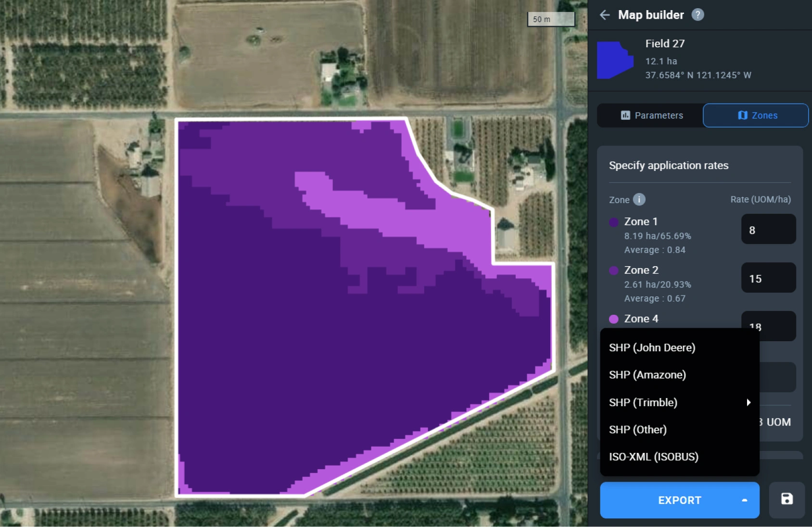Switch to the Zones tab
The image size is (812, 527).
(x=755, y=116)
